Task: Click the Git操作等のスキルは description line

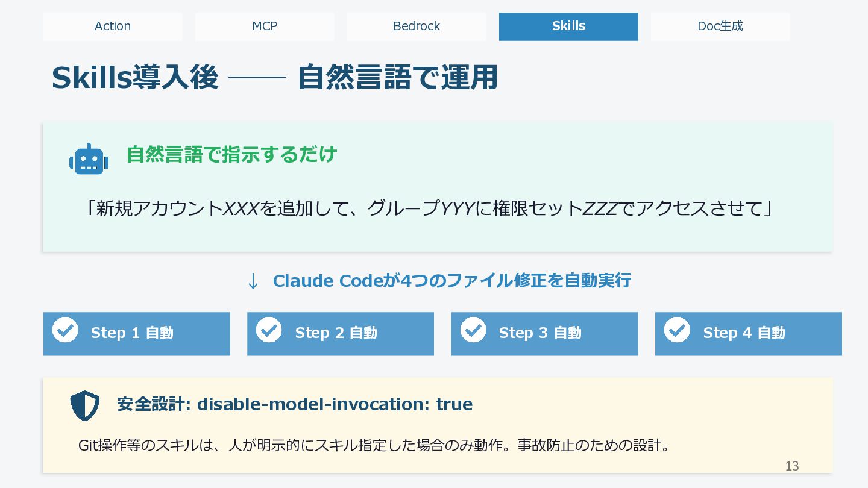Action: (374, 446)
